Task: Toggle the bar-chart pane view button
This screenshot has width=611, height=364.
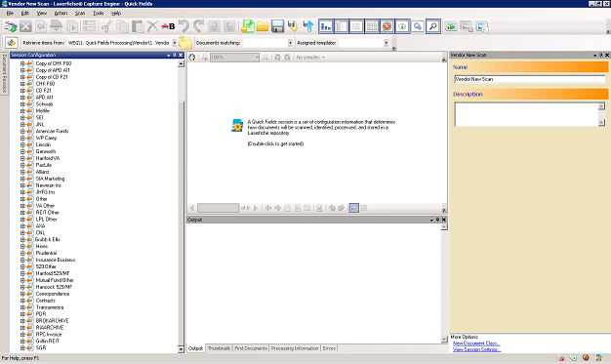Action: (x=326, y=26)
